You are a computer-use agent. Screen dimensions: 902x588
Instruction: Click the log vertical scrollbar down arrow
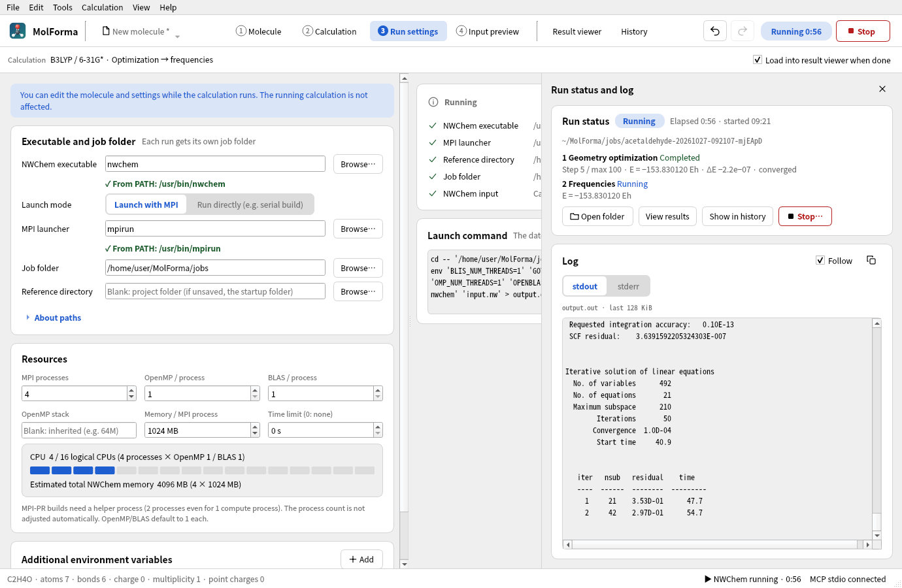click(877, 535)
